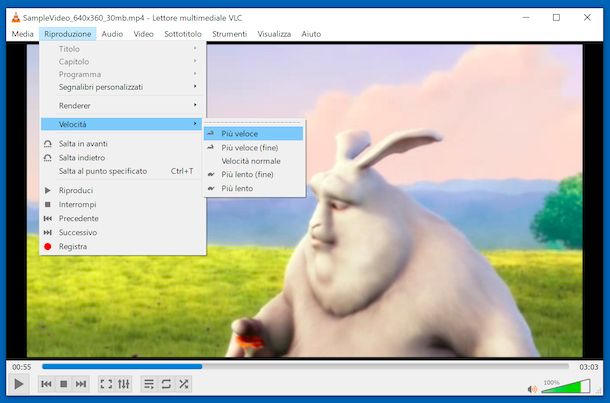Click Riproduci in the menu
The width and height of the screenshot is (610, 403).
point(122,191)
